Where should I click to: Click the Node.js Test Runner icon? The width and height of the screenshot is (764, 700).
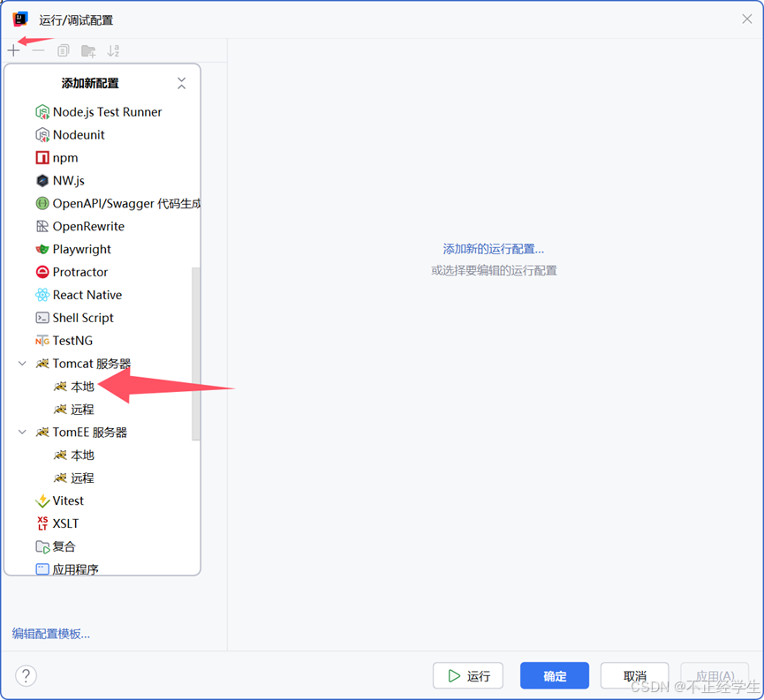(42, 112)
